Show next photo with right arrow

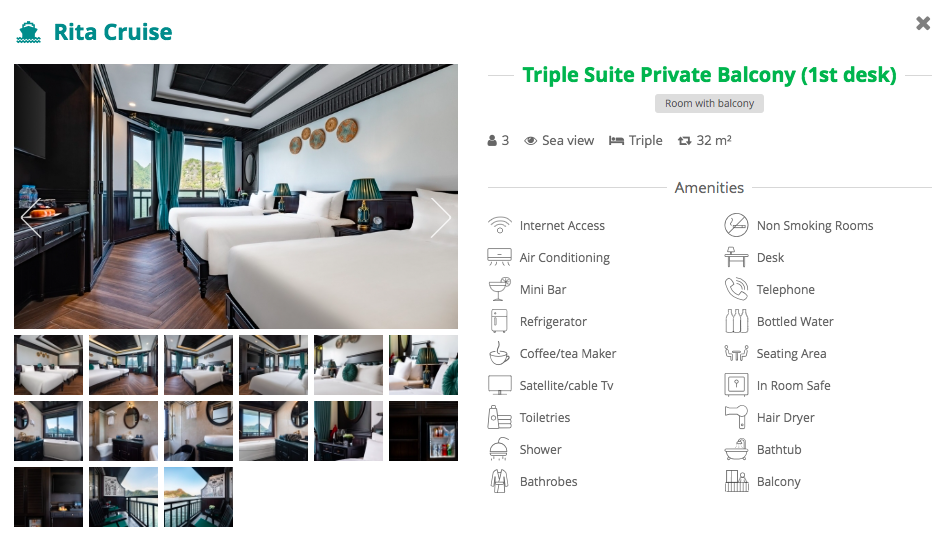[x=441, y=217]
